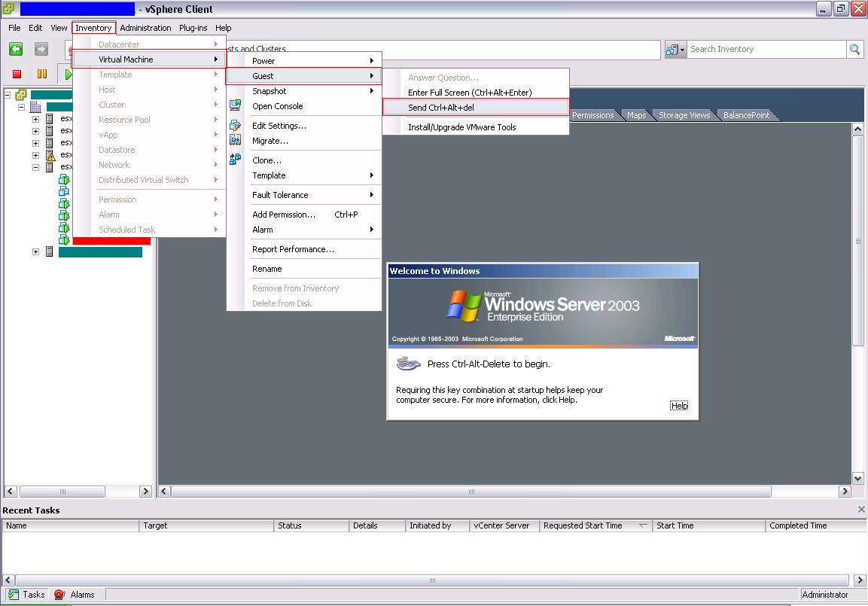Expand the last host node in tree
Viewport: 868px width, 606px height.
pyautogui.click(x=35, y=251)
